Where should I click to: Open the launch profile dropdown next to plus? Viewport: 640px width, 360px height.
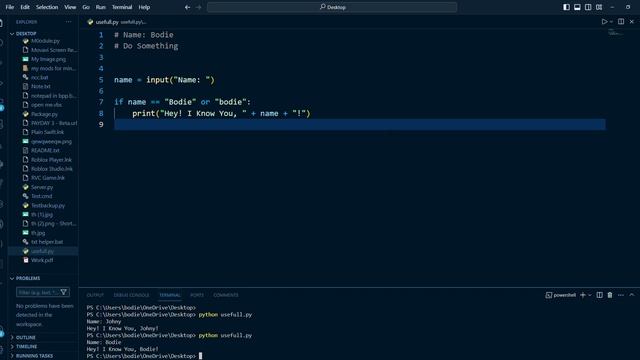click(590, 295)
